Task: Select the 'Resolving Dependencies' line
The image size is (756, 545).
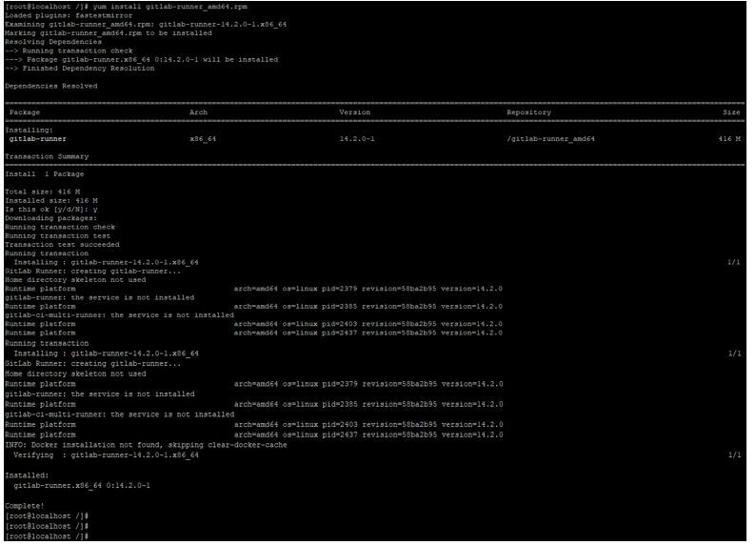Action: [53, 42]
